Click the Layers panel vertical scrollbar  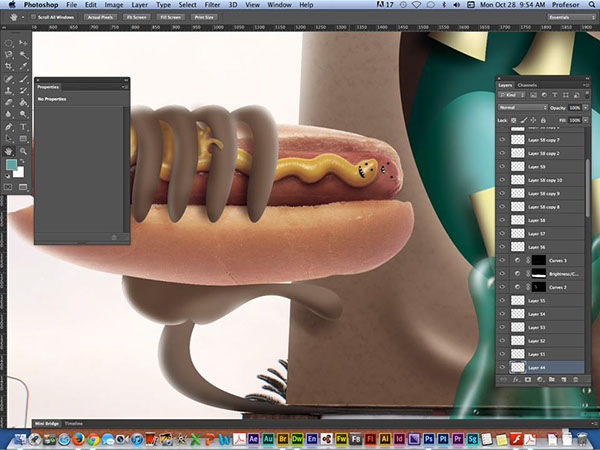(588, 186)
